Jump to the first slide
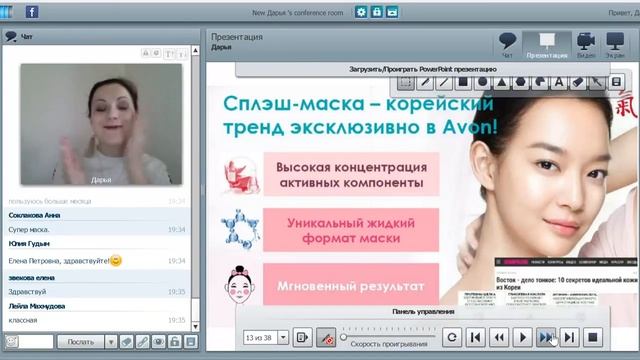The width and height of the screenshot is (640, 360). tap(476, 338)
